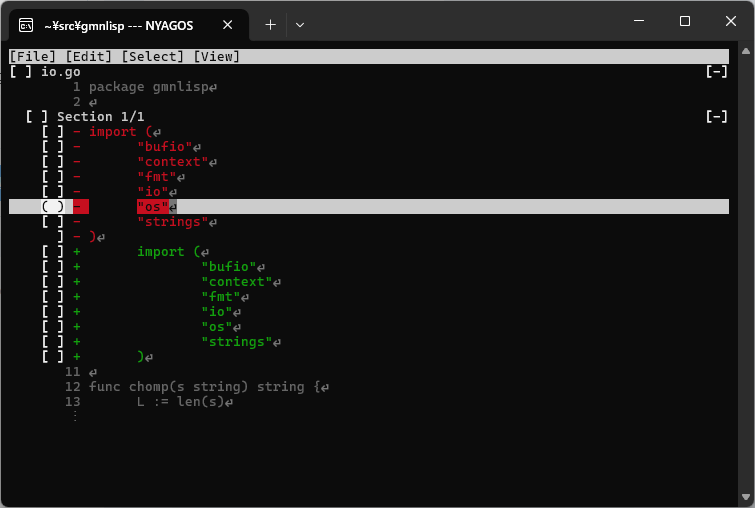Open the [Edit] menu
This screenshot has width=755, height=508.
click(x=89, y=56)
